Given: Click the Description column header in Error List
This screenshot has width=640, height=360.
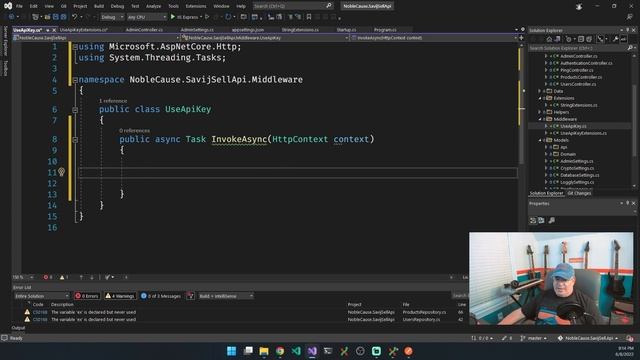Looking at the screenshot, I should point(62,304).
